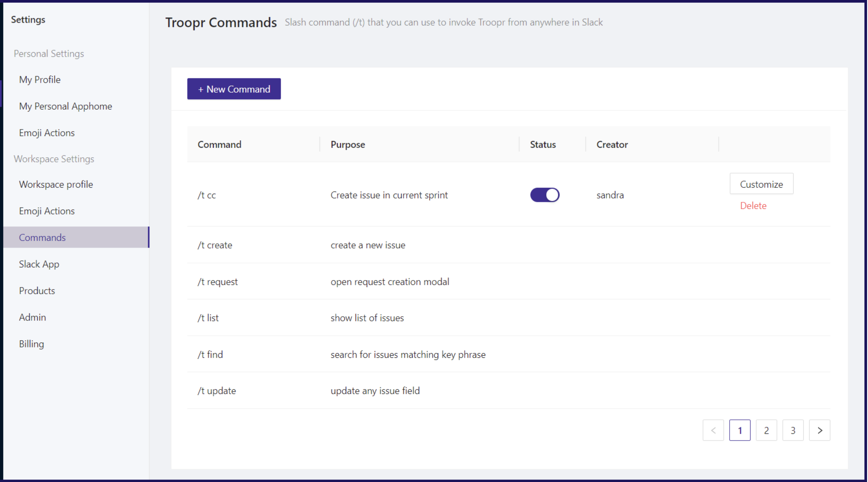This screenshot has height=482, width=868.
Task: Click the Status column header
Action: 543,145
